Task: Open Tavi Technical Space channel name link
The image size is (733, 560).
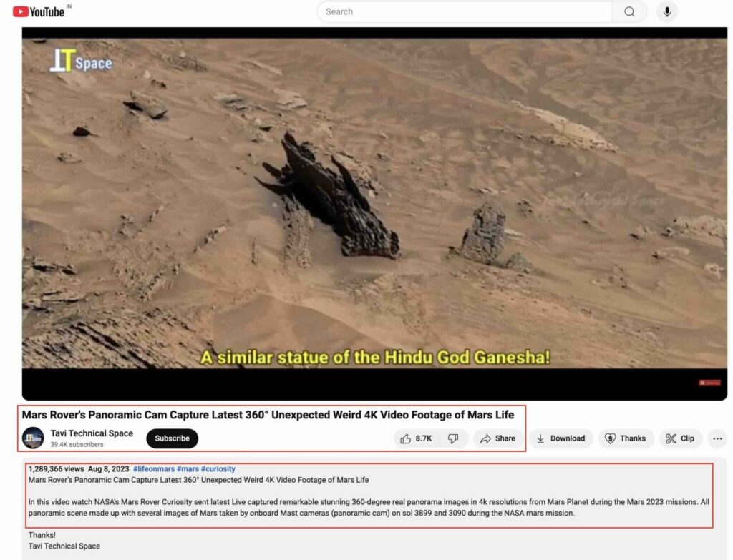Action: [x=92, y=433]
